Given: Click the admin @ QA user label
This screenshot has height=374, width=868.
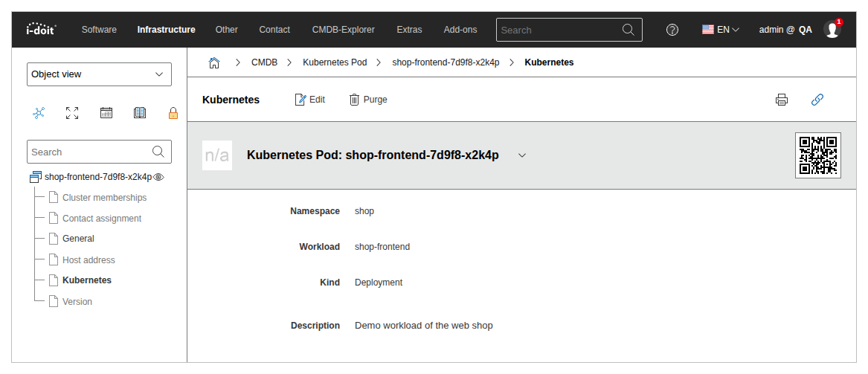Looking at the screenshot, I should coord(785,30).
